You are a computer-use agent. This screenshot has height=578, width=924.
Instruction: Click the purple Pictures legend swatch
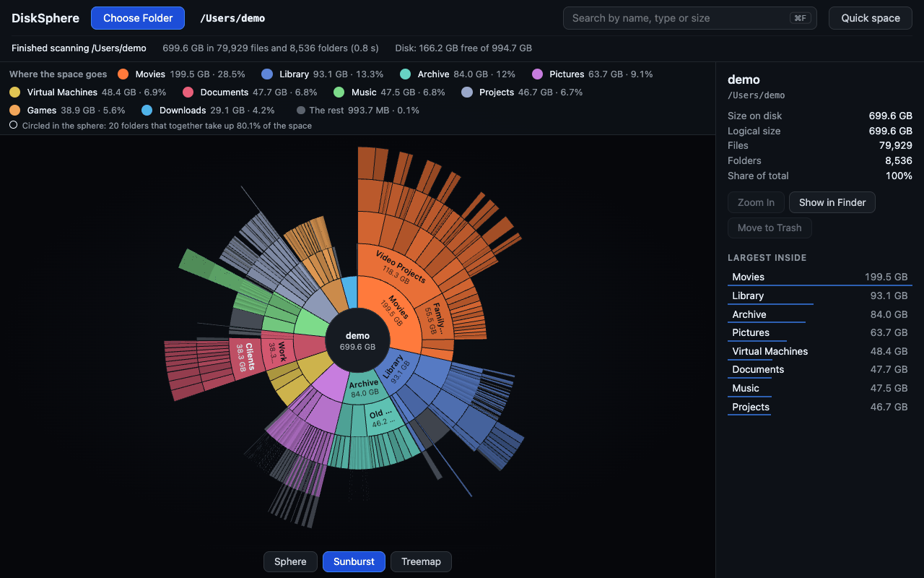click(537, 74)
